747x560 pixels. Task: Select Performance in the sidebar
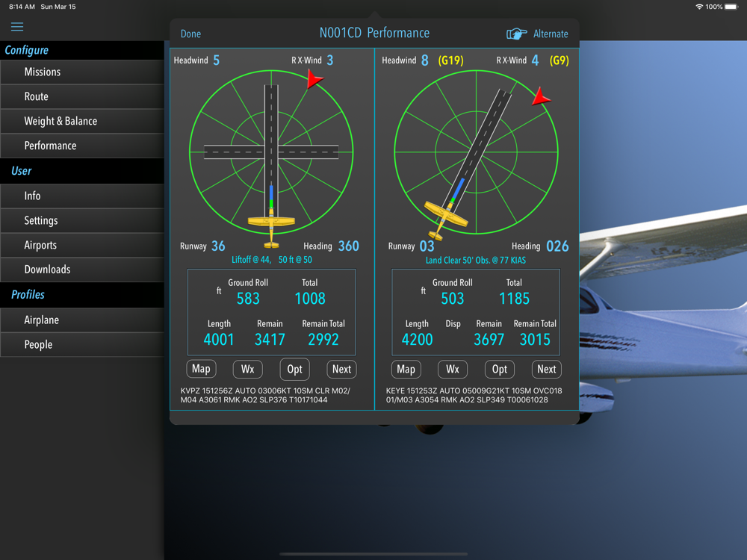click(82, 146)
